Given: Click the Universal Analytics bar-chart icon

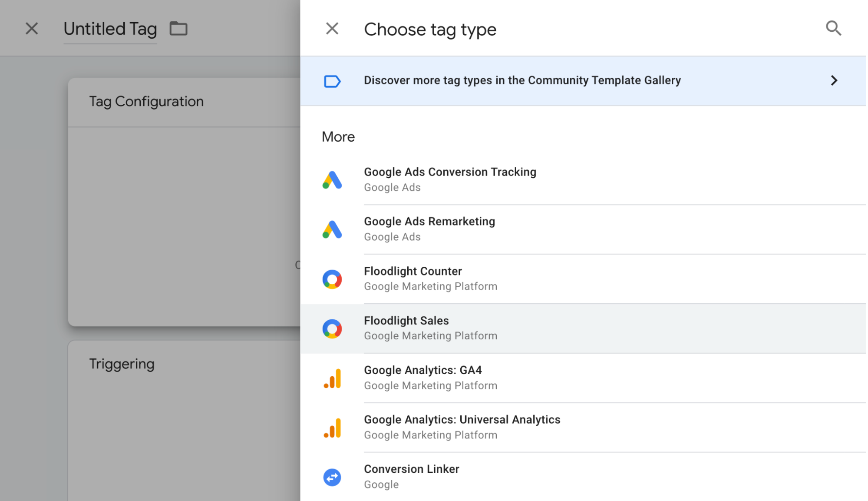Looking at the screenshot, I should [332, 428].
